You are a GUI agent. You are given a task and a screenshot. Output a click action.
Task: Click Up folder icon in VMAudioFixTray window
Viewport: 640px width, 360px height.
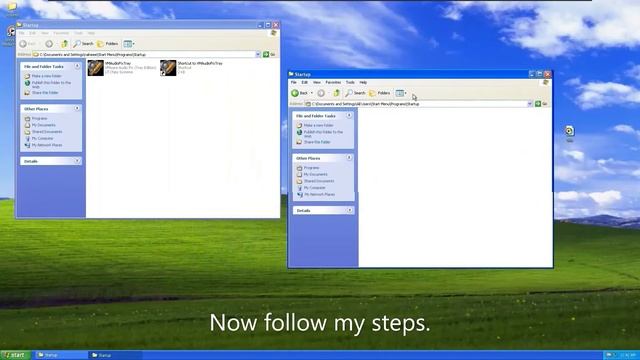[64, 44]
